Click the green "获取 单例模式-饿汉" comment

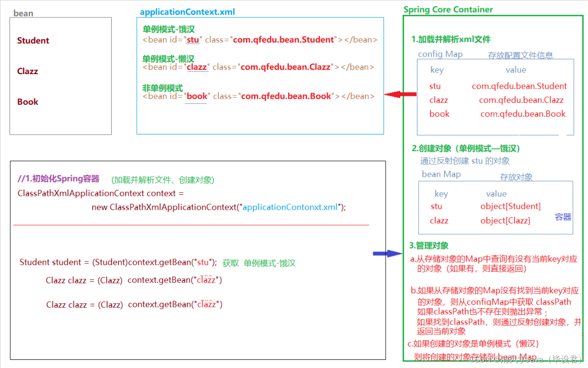pyautogui.click(x=259, y=263)
